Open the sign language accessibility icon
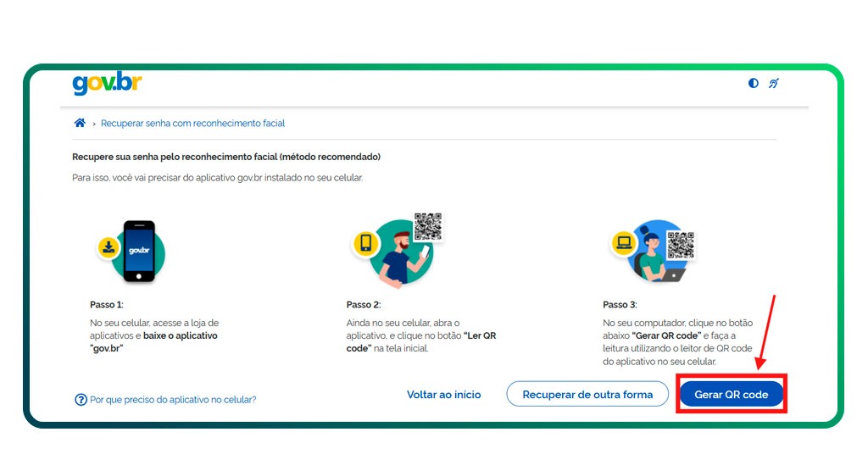868x454 pixels. [773, 83]
